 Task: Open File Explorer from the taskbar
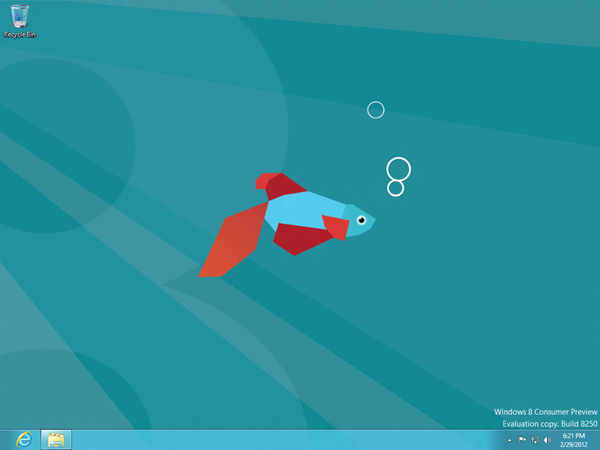coord(56,440)
